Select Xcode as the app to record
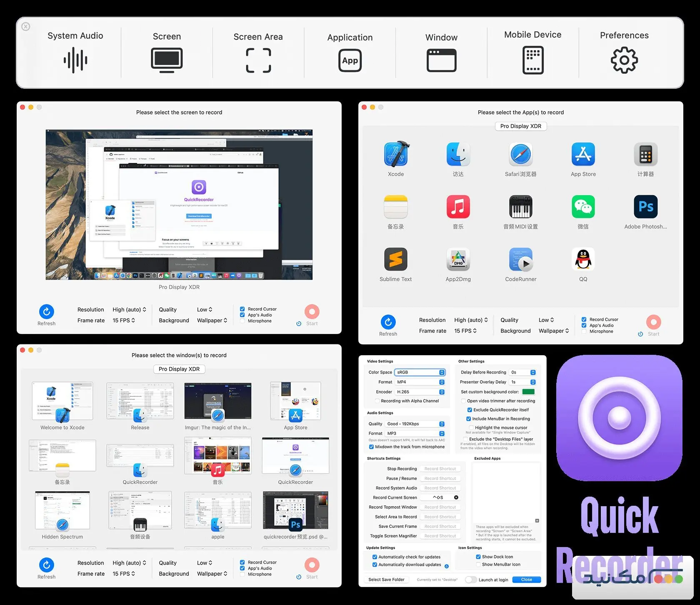 coord(395,154)
